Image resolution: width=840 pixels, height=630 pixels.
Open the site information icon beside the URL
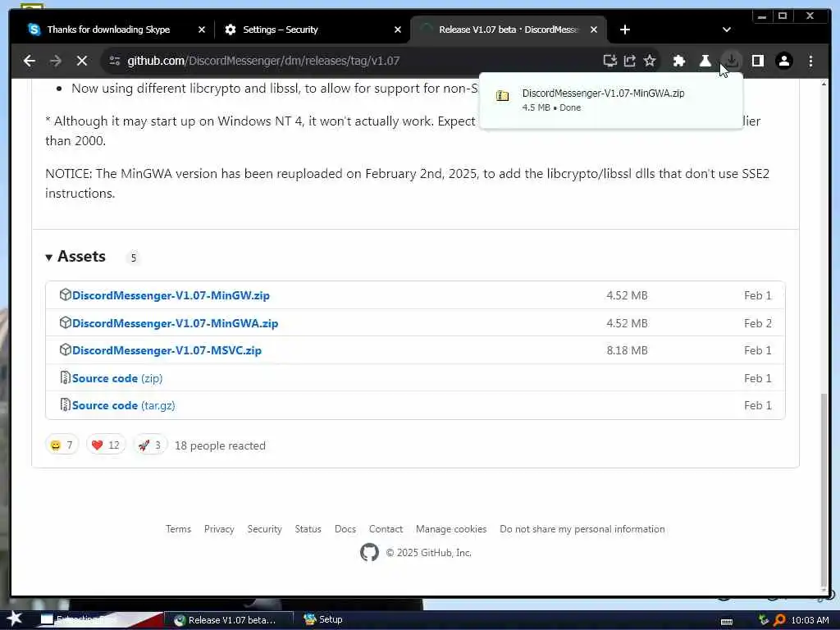[114, 61]
